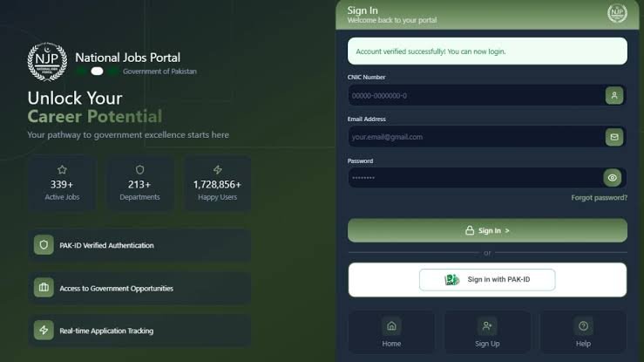Open the Sign Up label in bottom navigation
The height and width of the screenshot is (362, 644).
(x=487, y=344)
